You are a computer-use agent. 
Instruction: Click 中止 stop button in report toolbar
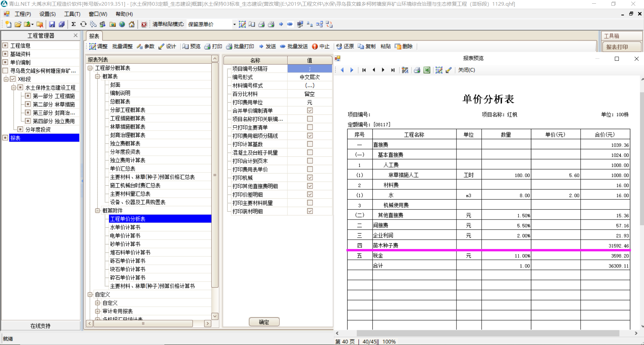click(321, 46)
